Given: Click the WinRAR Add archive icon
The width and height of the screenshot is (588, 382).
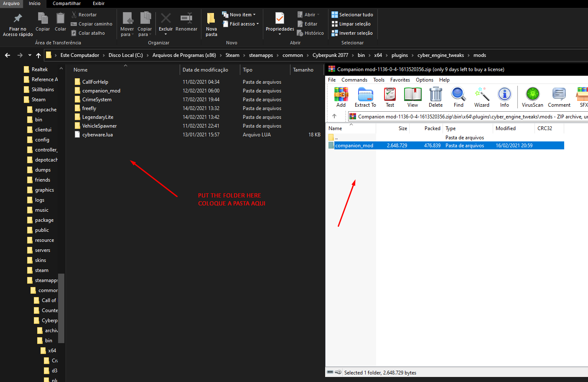Looking at the screenshot, I should coord(341,97).
